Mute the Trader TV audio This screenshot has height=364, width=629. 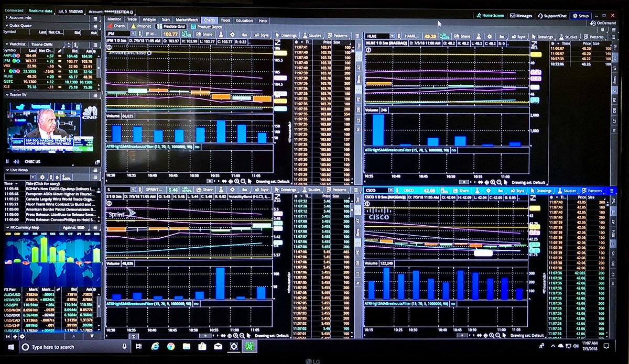click(x=16, y=162)
